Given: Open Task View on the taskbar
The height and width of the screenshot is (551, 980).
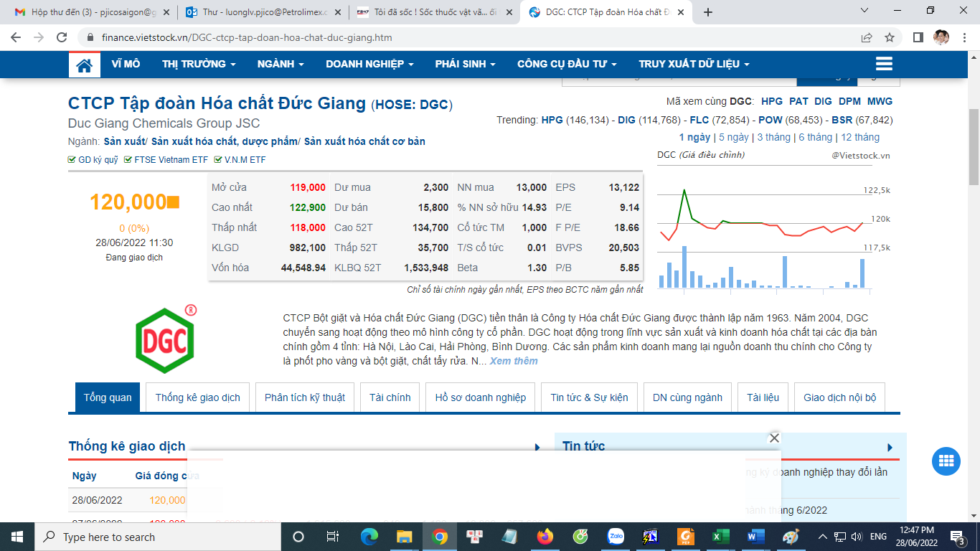Looking at the screenshot, I should point(333,537).
